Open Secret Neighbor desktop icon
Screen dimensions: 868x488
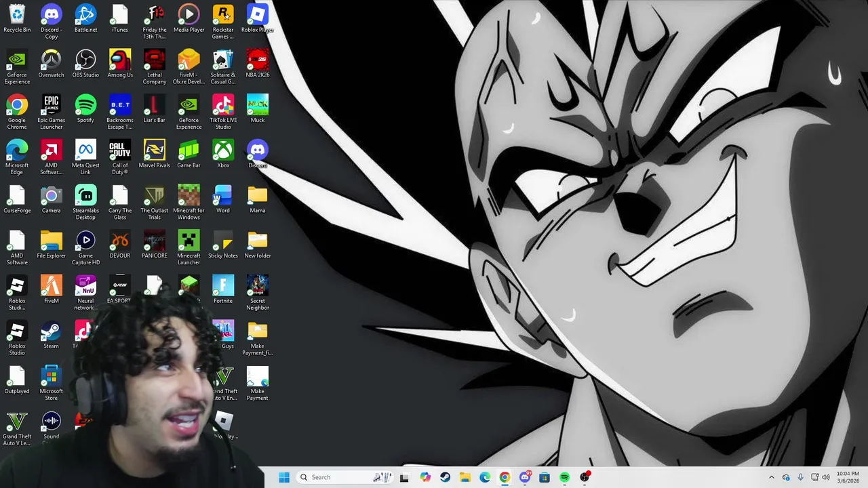[x=258, y=293]
